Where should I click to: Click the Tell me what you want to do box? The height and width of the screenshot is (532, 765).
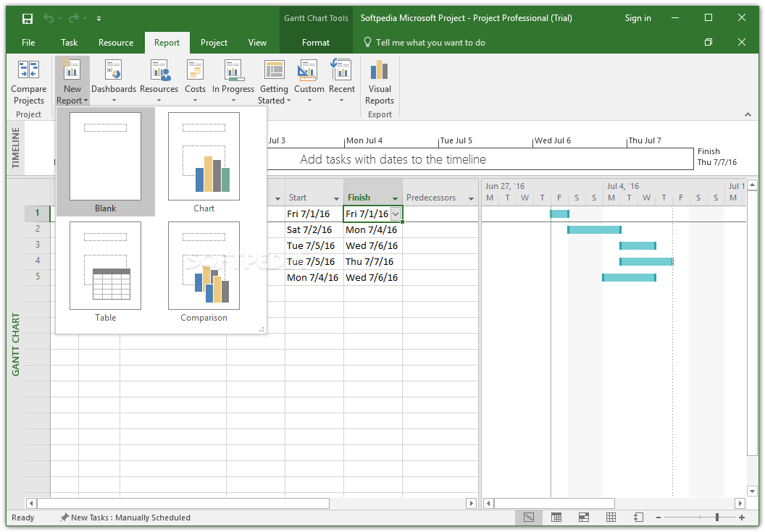coord(425,43)
